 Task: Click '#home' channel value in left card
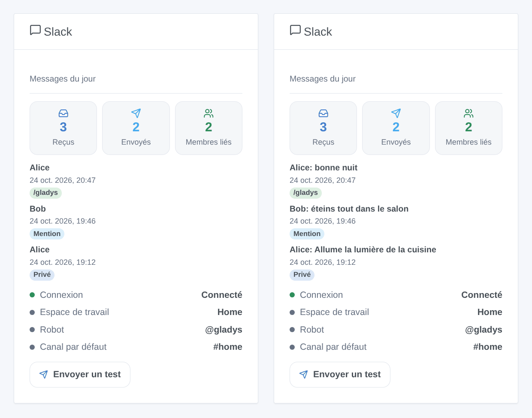pyautogui.click(x=228, y=347)
